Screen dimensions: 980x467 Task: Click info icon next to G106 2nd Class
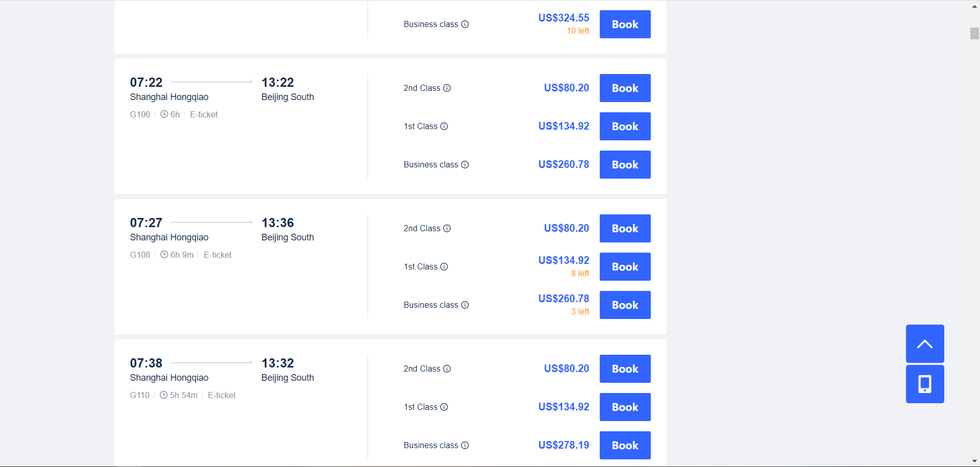tap(447, 88)
